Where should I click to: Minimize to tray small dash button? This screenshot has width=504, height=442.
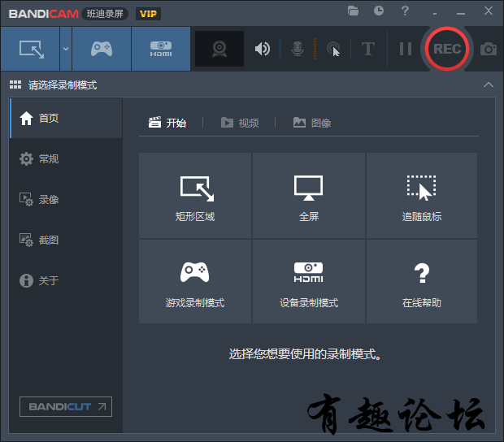tap(435, 14)
